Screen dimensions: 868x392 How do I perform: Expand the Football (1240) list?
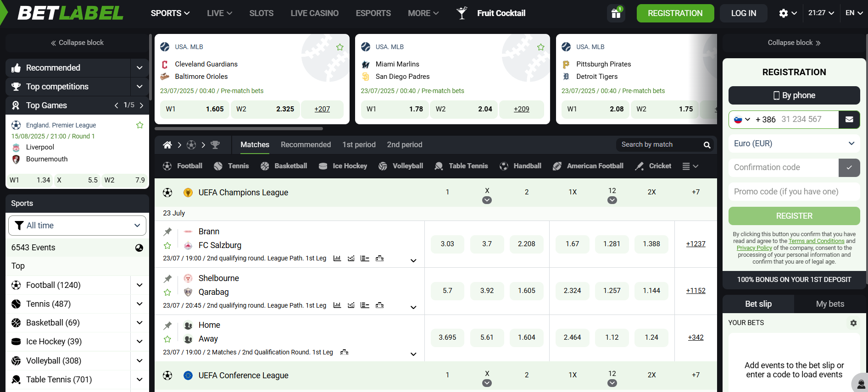139,285
